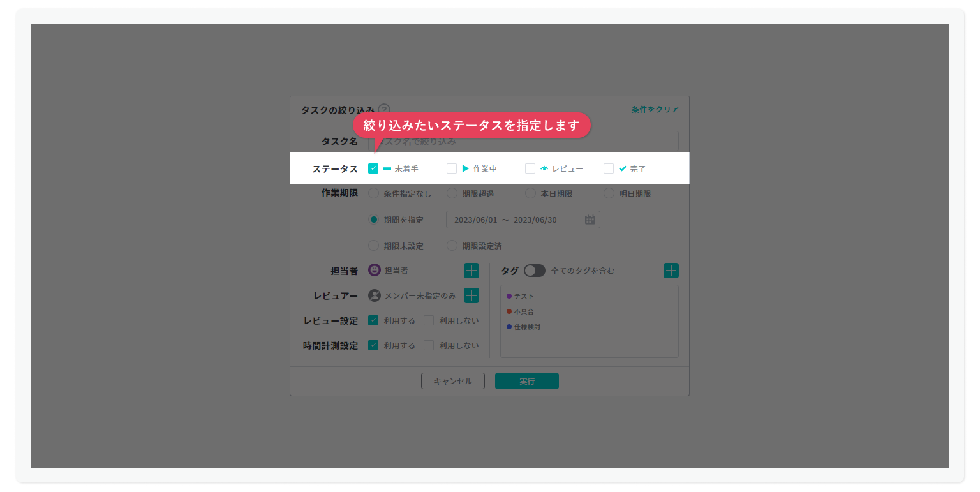Click the タスク名 filter input field
This screenshot has height=492, width=980.
point(523,141)
